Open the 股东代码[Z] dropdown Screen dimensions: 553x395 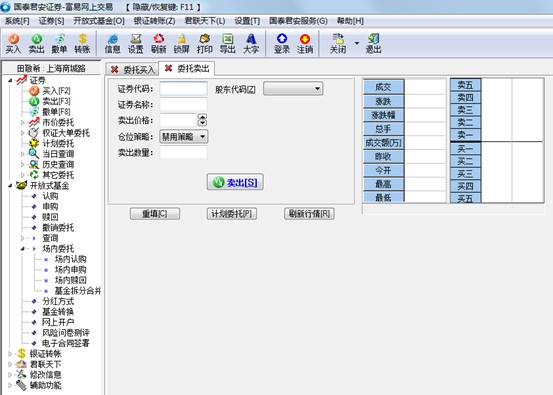point(293,89)
